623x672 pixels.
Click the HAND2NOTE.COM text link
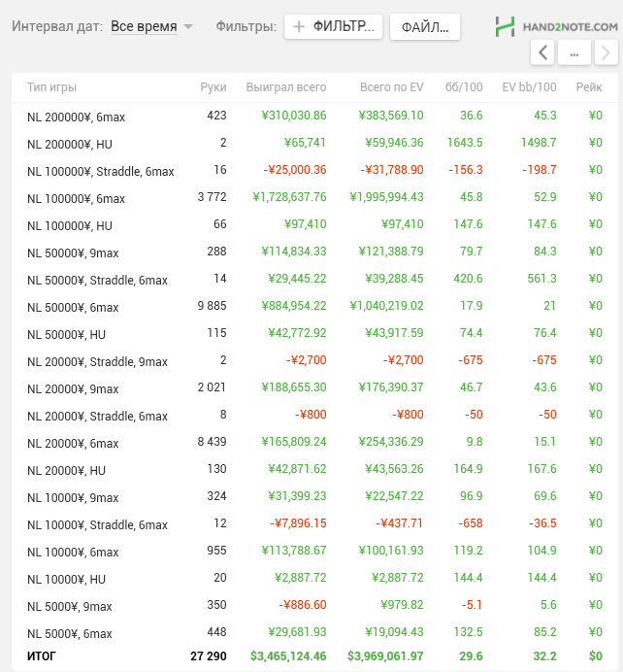[571, 27]
